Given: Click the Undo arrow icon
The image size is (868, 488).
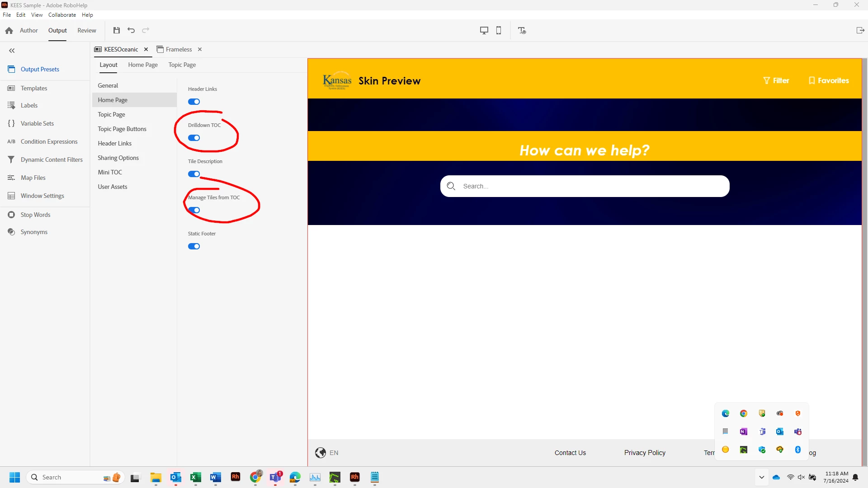Looking at the screenshot, I should point(131,30).
